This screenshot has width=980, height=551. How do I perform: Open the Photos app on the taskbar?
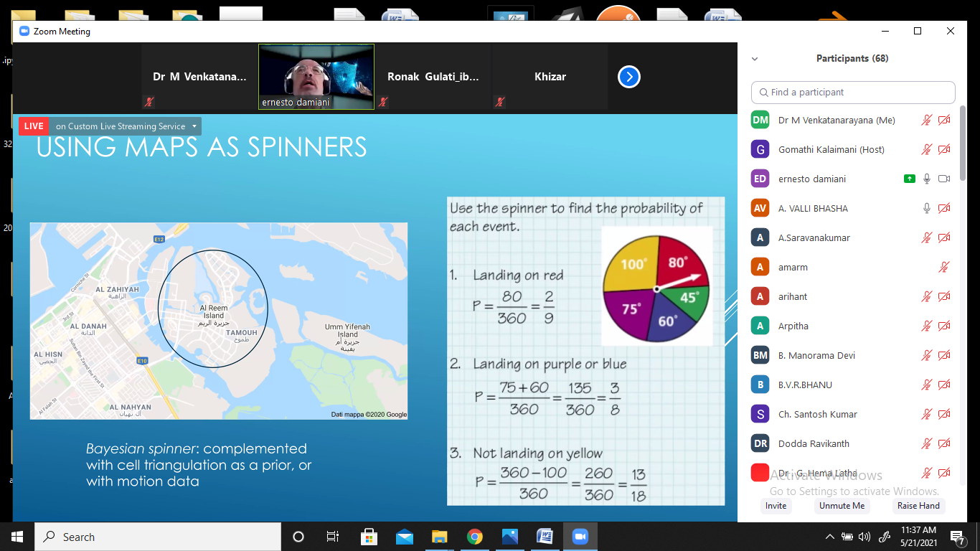[509, 537]
